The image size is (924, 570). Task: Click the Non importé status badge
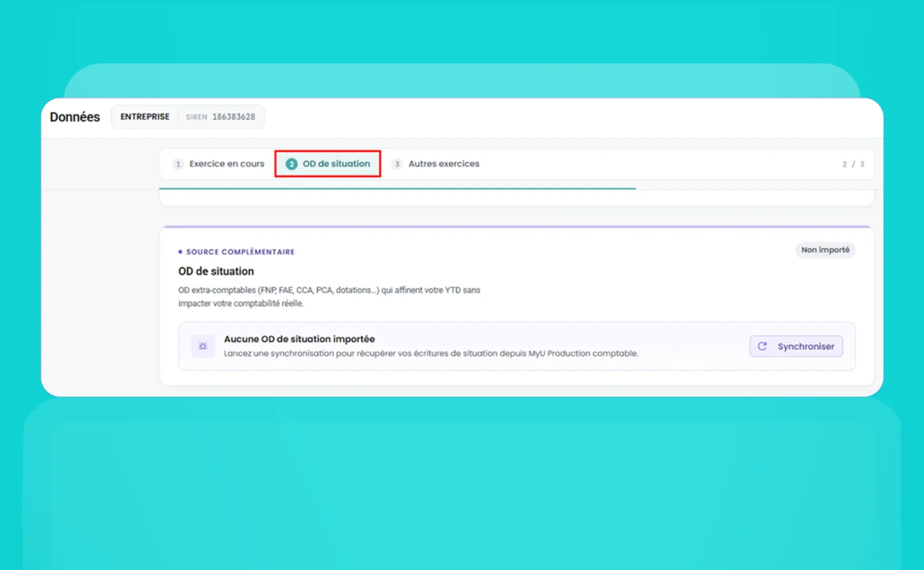pos(825,250)
